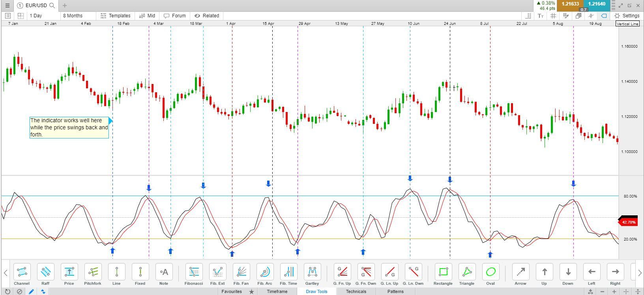Select the Left arrow tool
The width and height of the screenshot is (644, 295).
(592, 272)
